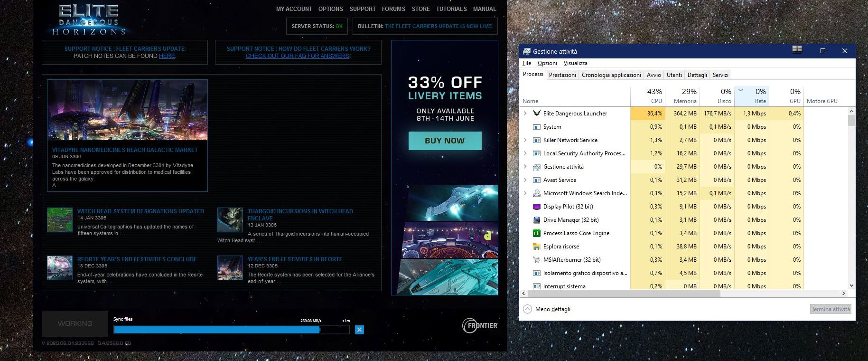Open MY ACCOUNT in the launcher

[x=294, y=9]
